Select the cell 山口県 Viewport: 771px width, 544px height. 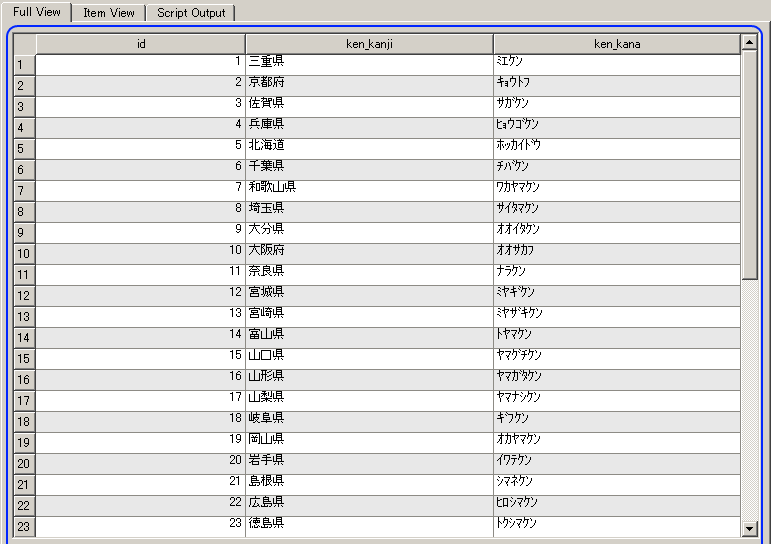click(369, 359)
